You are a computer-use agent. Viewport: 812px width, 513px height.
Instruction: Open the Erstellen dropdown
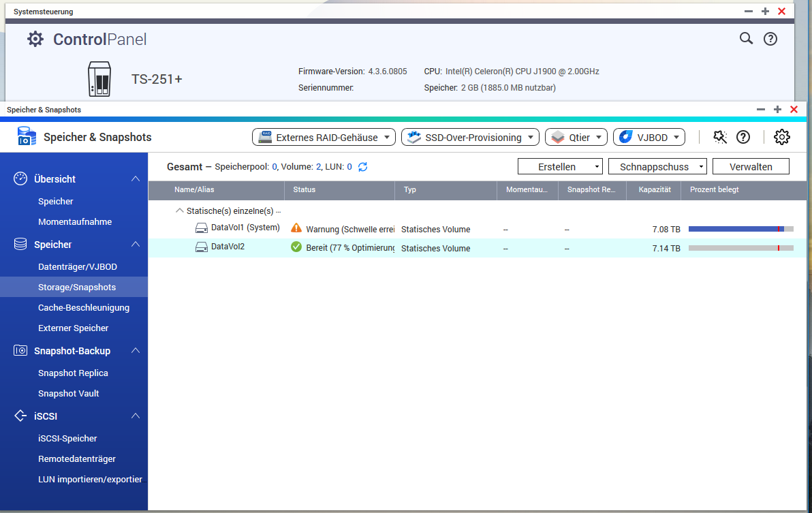click(560, 167)
